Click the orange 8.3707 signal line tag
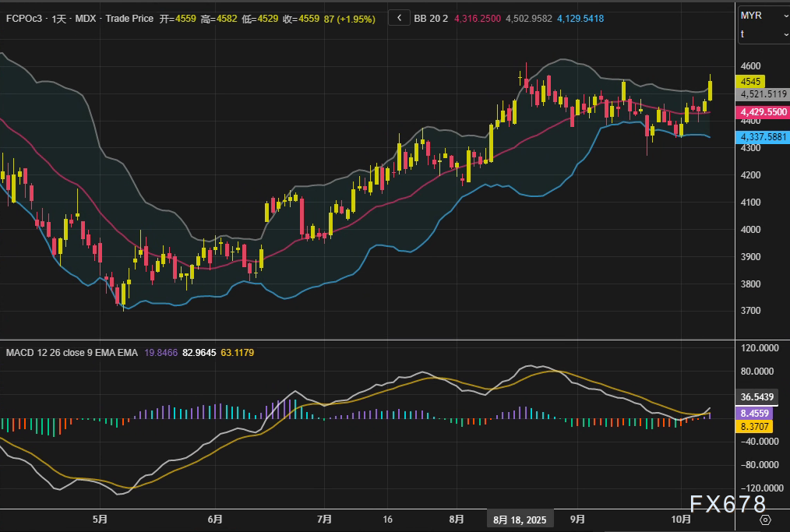 [x=756, y=427]
